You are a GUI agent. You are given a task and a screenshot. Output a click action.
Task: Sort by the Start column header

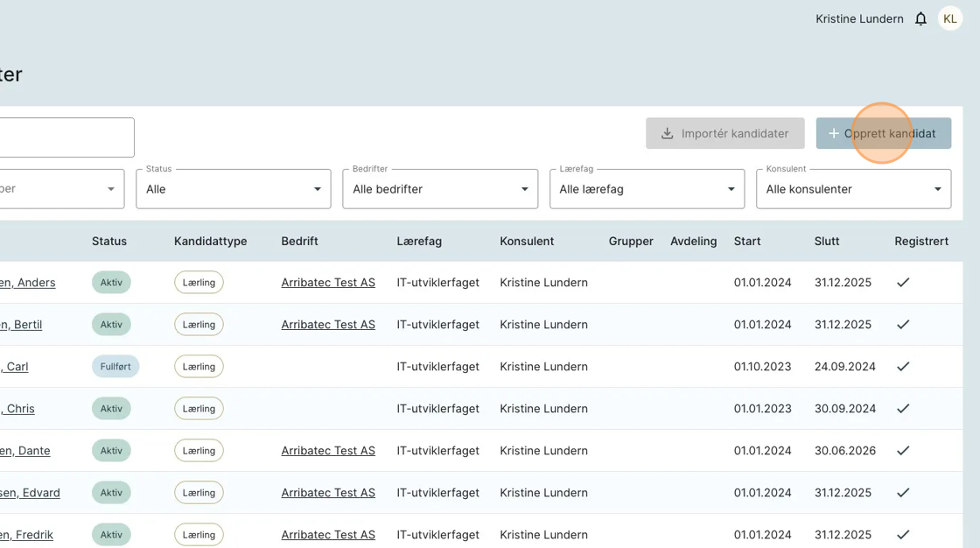[747, 242]
